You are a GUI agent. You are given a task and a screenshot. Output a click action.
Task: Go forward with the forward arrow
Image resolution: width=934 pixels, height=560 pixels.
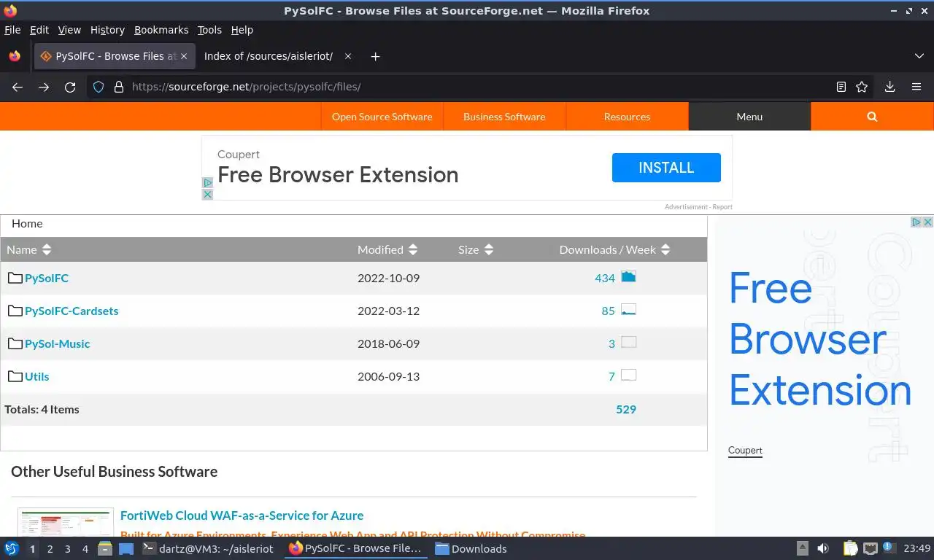tap(44, 87)
